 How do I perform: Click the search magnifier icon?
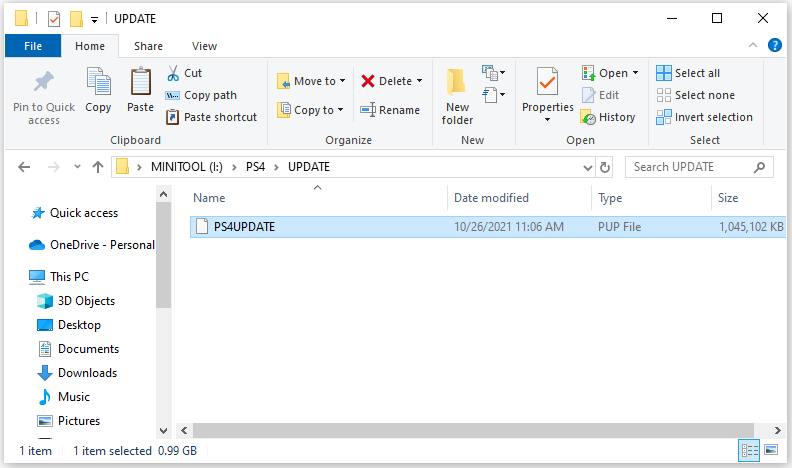point(759,167)
